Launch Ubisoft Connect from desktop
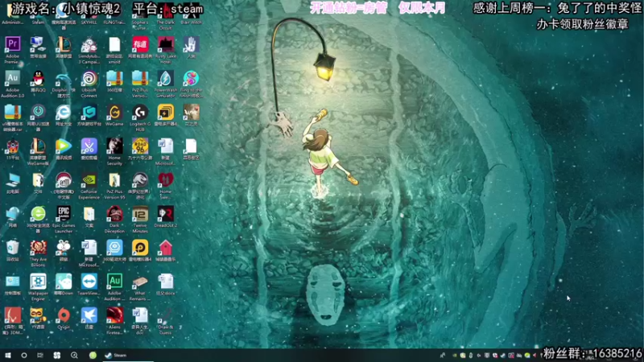Viewport: 644px width, 362px height. coord(89,79)
